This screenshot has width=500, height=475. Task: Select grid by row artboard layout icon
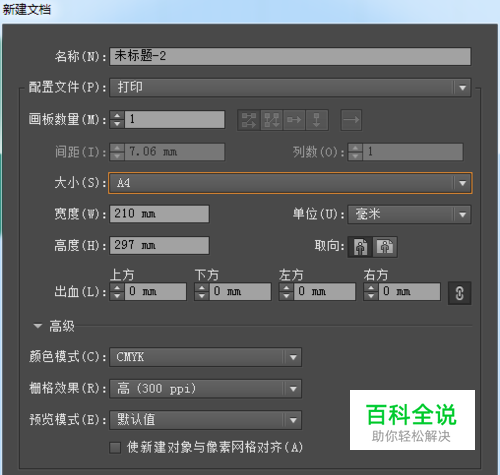249,120
